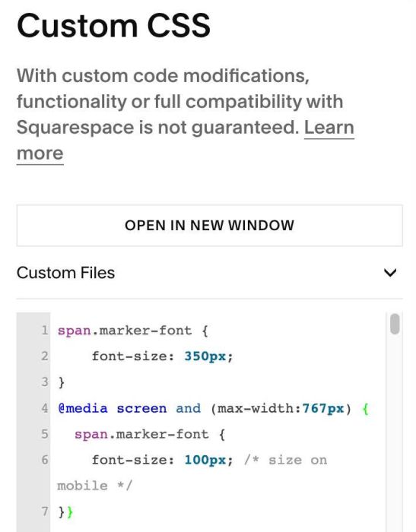This screenshot has width=416, height=532.
Task: Click the OPEN IN NEW WINDOW button
Action: tap(210, 225)
